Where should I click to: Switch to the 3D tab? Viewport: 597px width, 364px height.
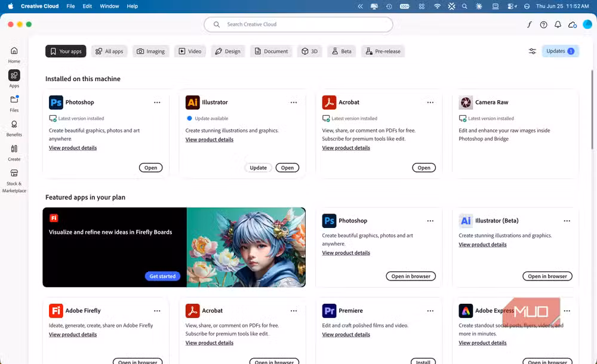(x=309, y=51)
